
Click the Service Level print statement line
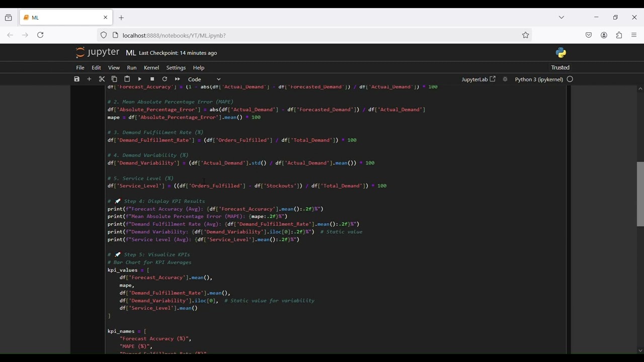coord(204,240)
